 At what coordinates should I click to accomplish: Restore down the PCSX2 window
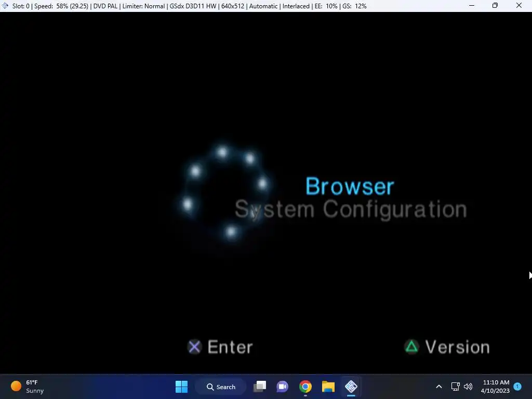click(495, 6)
